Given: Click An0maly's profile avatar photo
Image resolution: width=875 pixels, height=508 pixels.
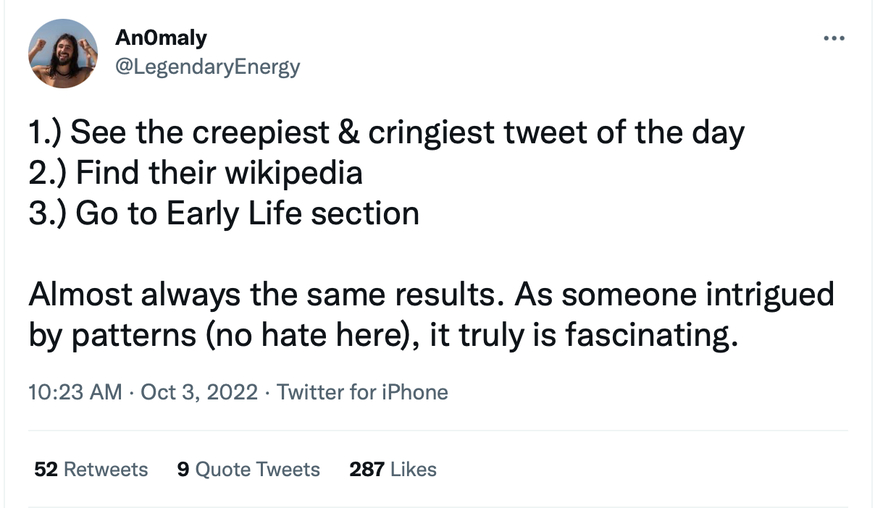Looking at the screenshot, I should [63, 54].
